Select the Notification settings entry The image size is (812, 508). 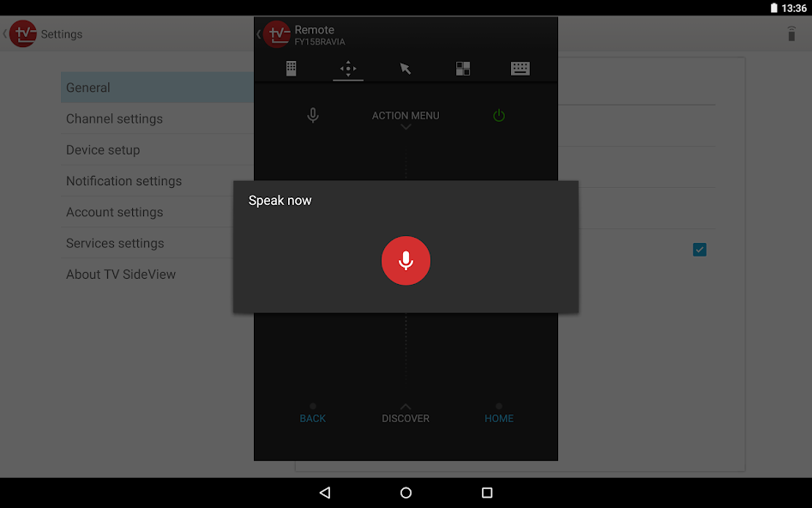(x=123, y=181)
